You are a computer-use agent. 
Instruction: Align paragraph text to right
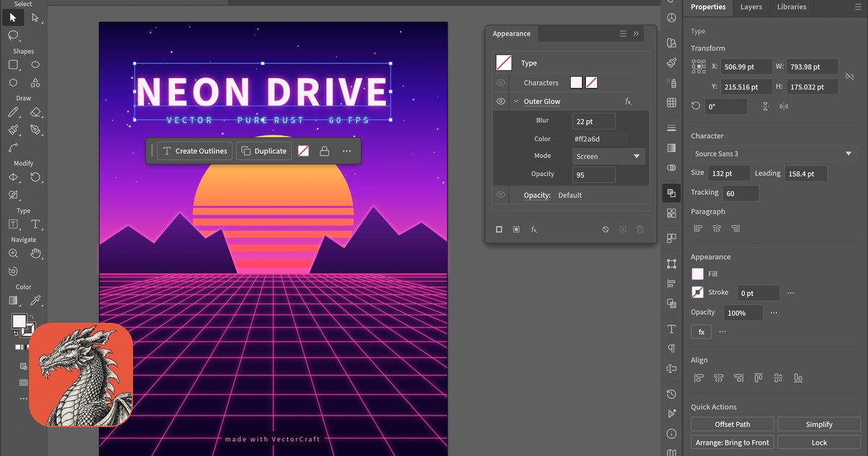[x=736, y=229]
